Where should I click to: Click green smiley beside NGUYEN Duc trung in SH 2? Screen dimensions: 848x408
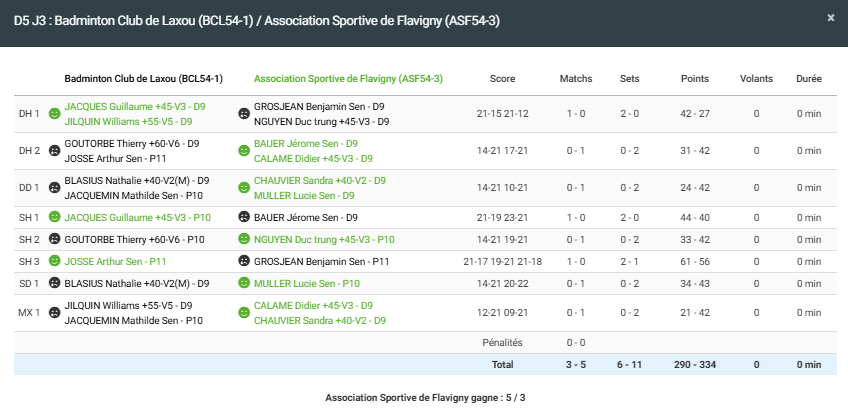(244, 239)
